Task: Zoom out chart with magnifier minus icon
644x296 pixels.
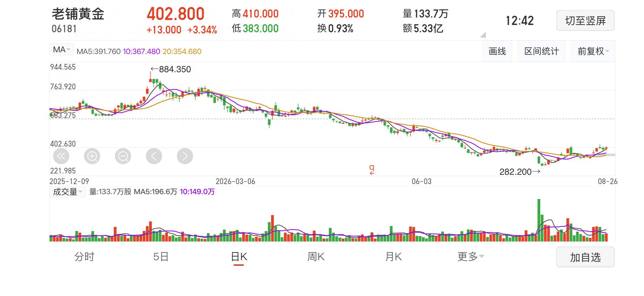Action: [x=123, y=156]
